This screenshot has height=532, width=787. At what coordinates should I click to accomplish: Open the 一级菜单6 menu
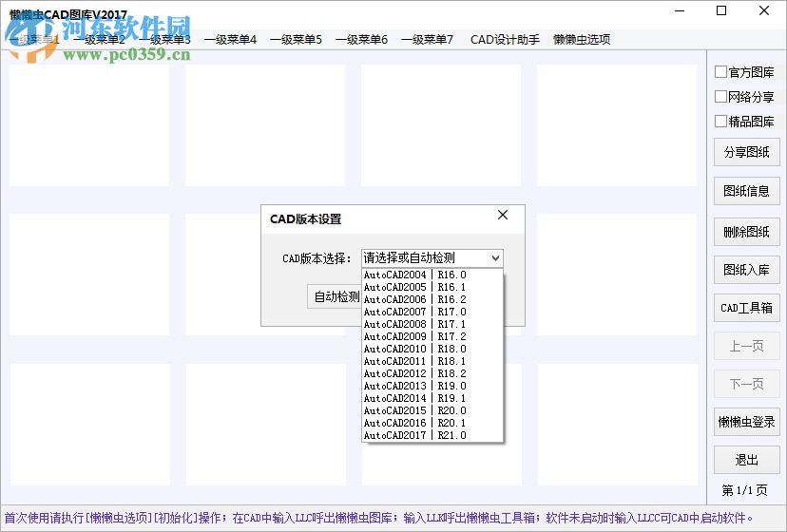click(x=362, y=40)
